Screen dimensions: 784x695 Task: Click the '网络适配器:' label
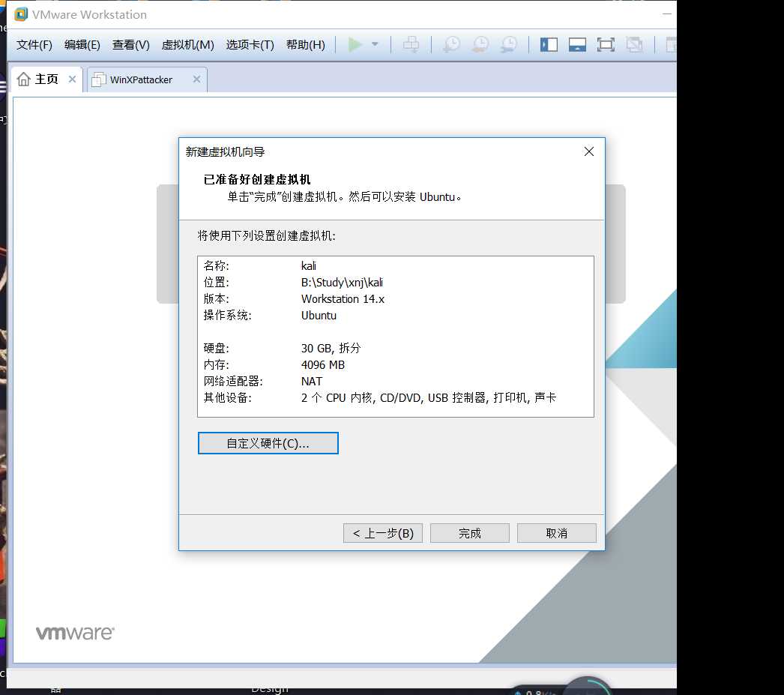pyautogui.click(x=233, y=382)
